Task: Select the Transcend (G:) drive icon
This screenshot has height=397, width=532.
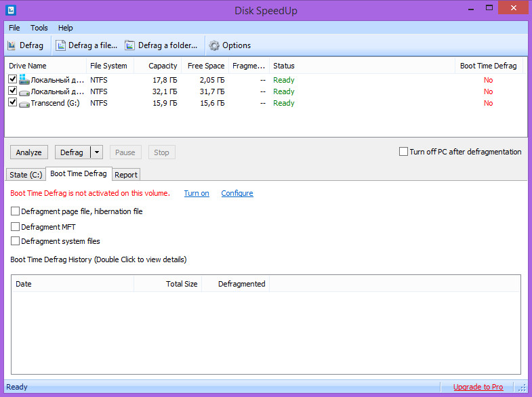Action: click(x=24, y=104)
